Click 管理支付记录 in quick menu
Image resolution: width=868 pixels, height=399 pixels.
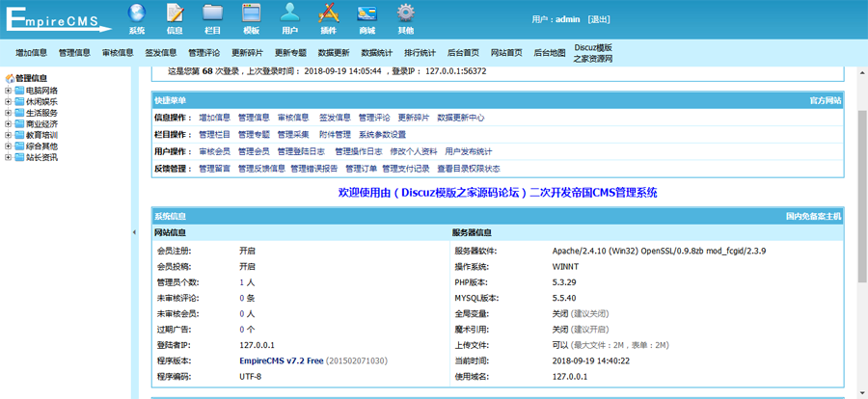click(406, 169)
